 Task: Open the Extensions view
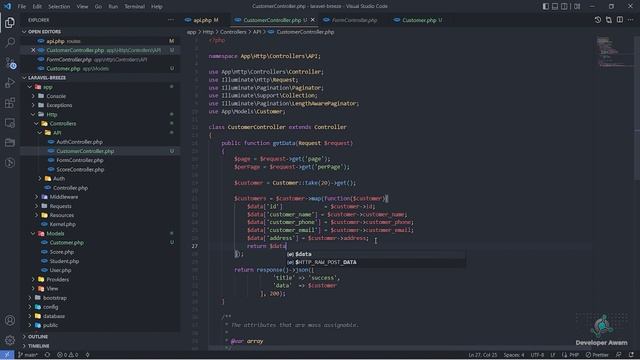[x=10, y=102]
